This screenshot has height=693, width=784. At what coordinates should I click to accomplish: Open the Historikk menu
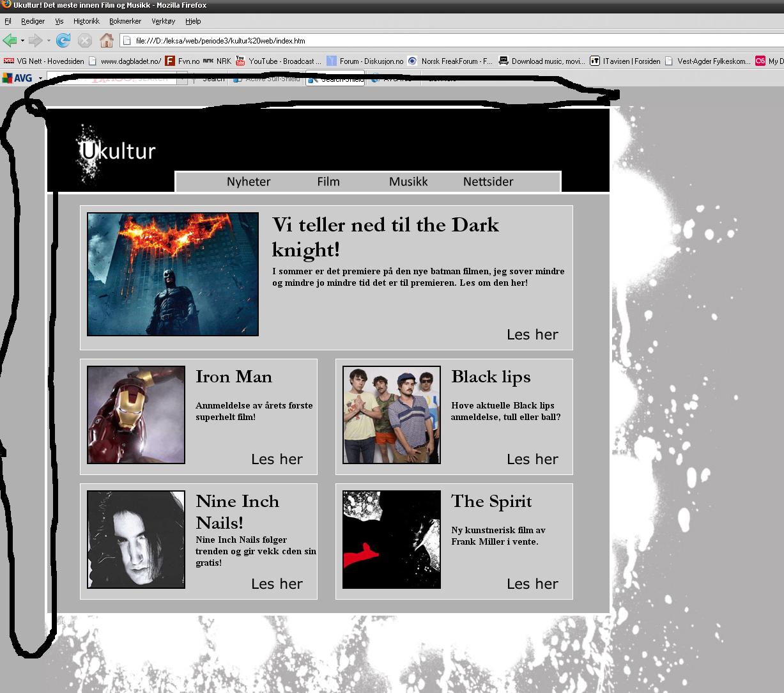(86, 21)
